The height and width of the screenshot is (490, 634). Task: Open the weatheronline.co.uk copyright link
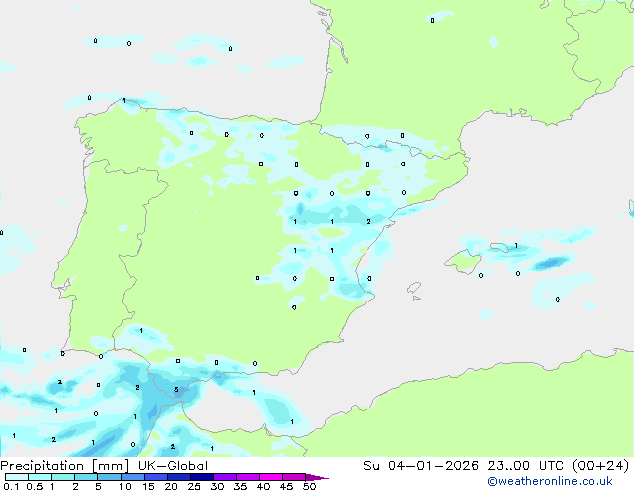pos(550,481)
